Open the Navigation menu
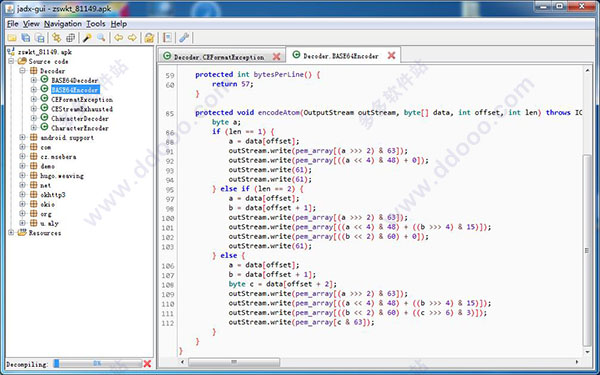The image size is (600, 375). coord(63,24)
